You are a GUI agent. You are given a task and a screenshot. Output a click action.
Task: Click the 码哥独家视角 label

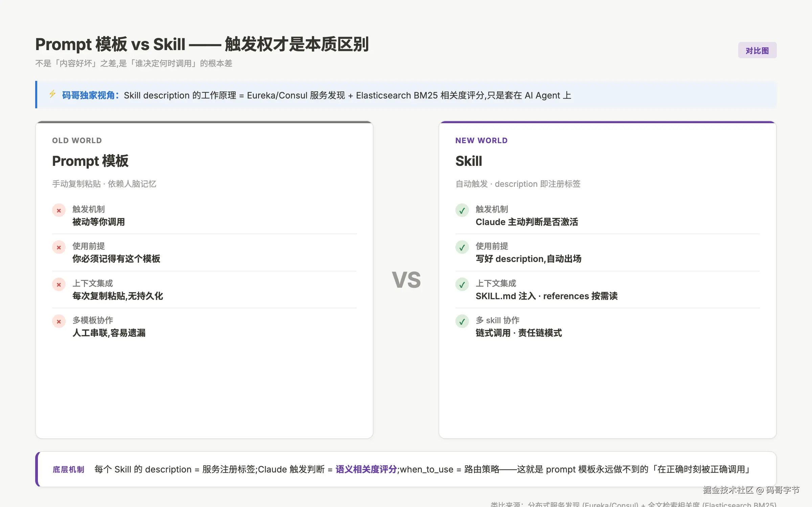[91, 95]
